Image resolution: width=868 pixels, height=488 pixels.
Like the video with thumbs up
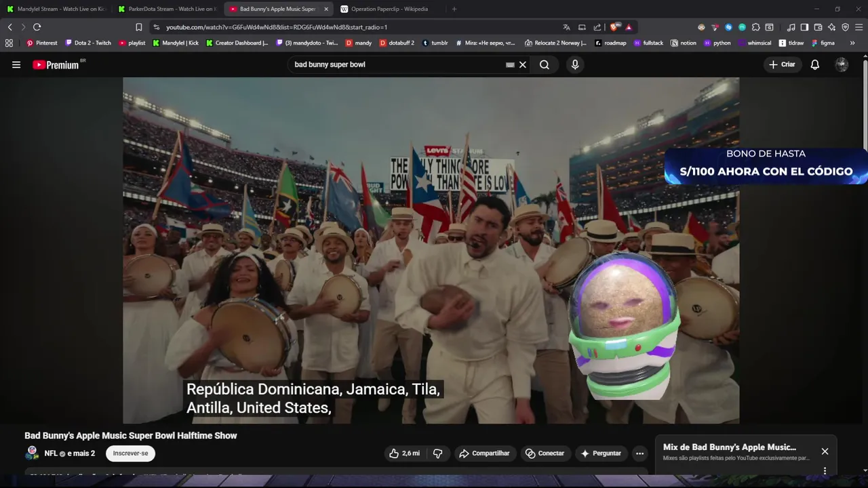click(x=404, y=453)
